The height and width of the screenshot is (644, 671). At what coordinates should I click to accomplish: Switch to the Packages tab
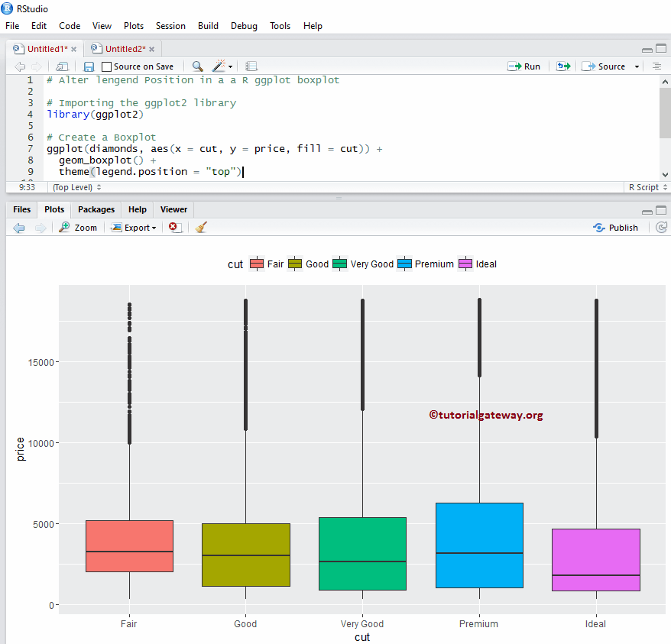pos(96,209)
